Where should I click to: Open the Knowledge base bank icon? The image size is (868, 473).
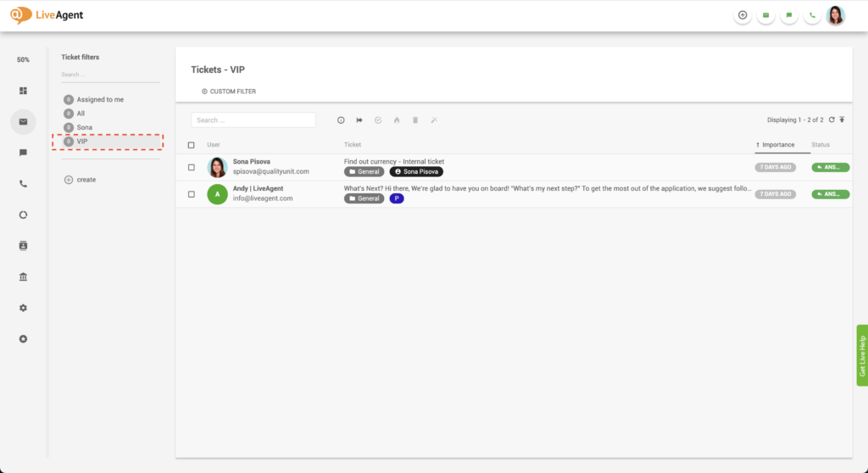click(x=23, y=277)
